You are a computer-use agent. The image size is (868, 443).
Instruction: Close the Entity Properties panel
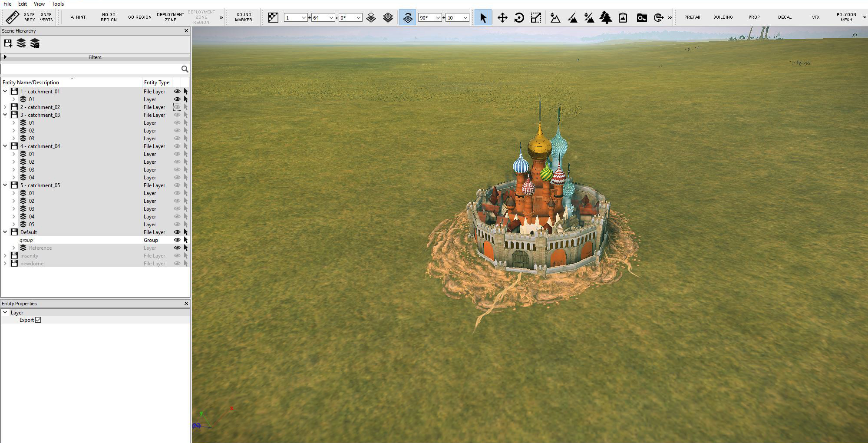point(186,304)
